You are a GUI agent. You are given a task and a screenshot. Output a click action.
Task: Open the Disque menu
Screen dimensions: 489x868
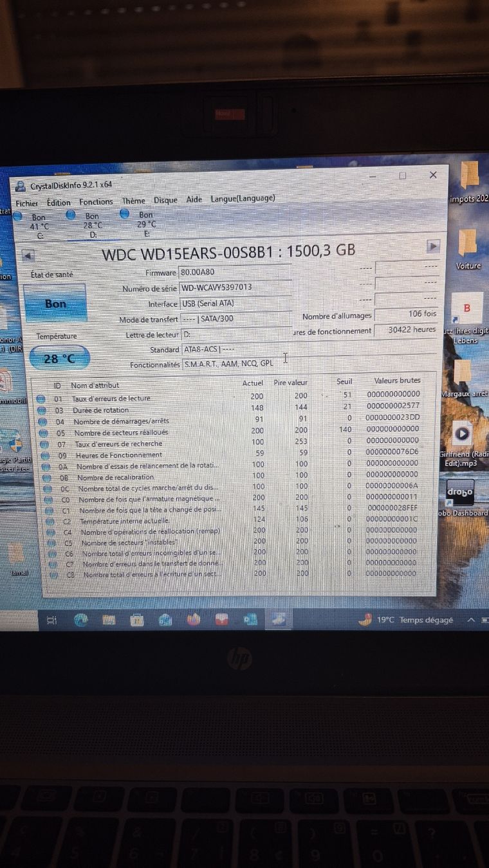pos(165,200)
